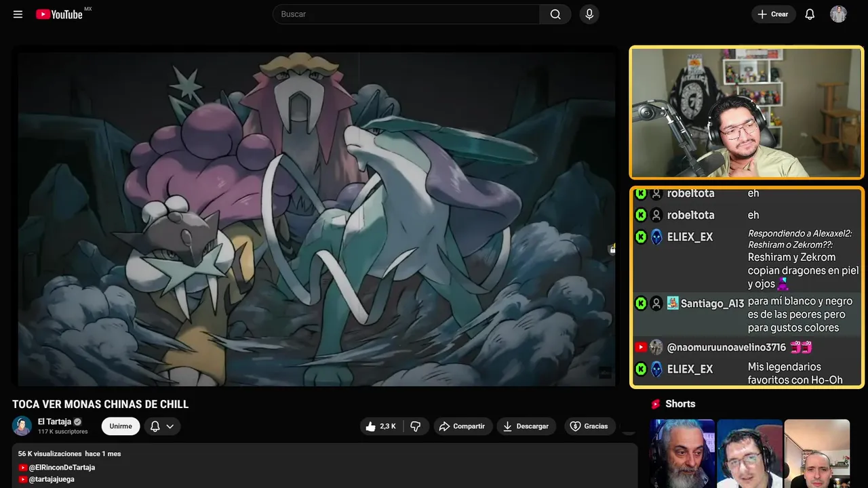Focus the Buscar search field

pos(406,14)
